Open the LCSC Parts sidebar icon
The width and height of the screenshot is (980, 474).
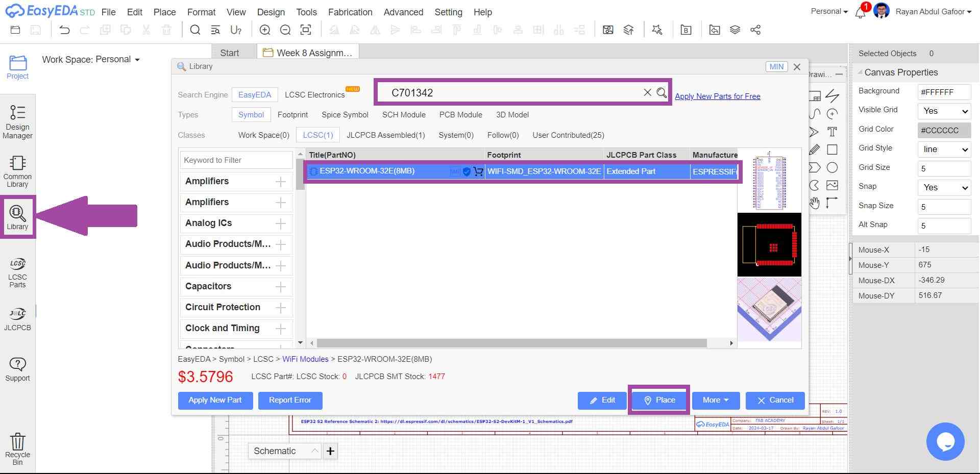coord(17,272)
